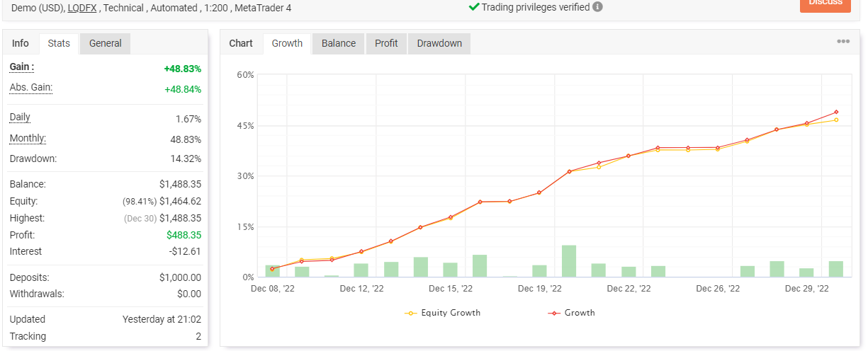Toggle Equity Growth series in chart legend
Screen dimensions: 868x351
(443, 313)
